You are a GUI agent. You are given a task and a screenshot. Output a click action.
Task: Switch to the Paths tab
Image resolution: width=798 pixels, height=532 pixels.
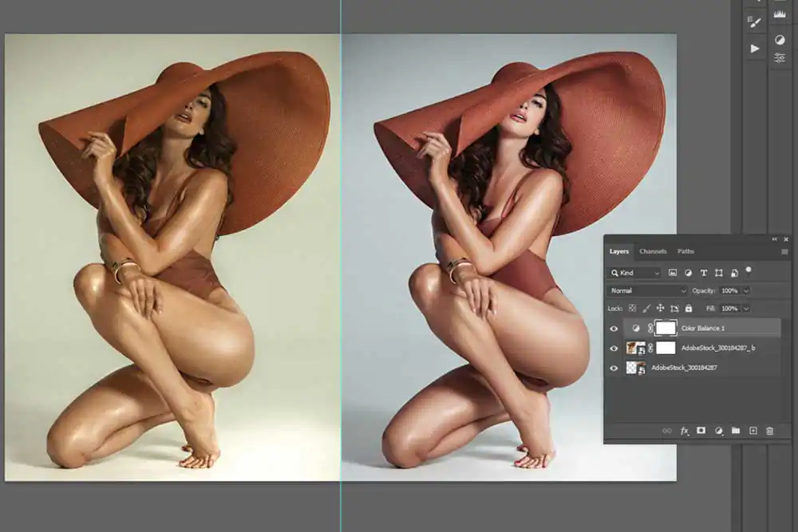686,252
